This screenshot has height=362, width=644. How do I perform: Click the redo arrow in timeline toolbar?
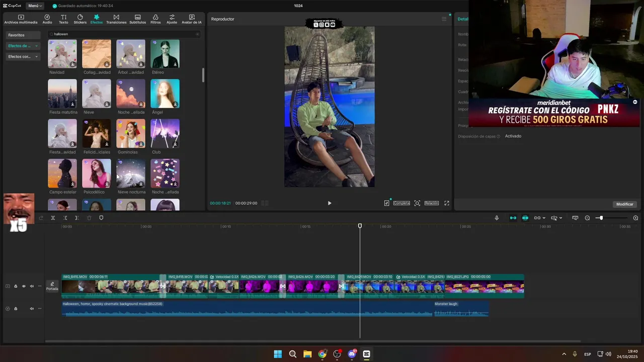41,218
